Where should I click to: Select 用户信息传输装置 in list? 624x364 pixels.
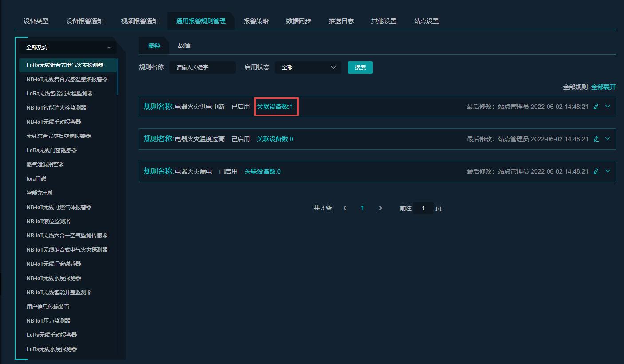click(68, 307)
